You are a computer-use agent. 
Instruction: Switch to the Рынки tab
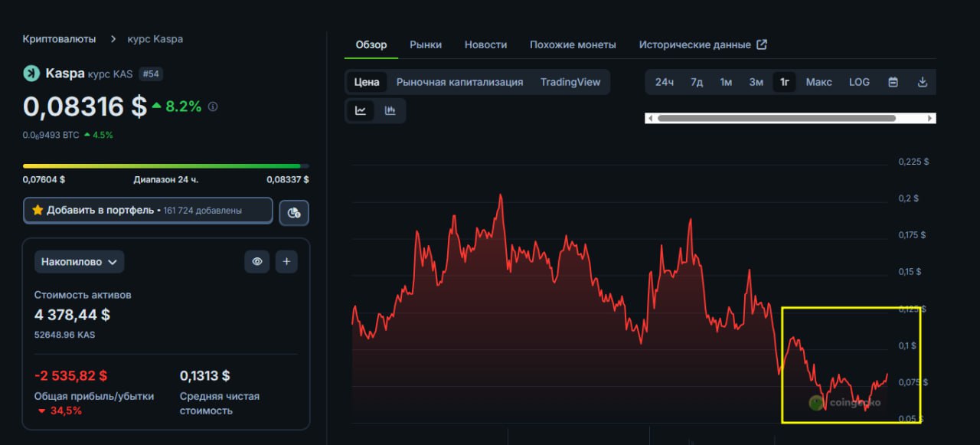coord(426,44)
